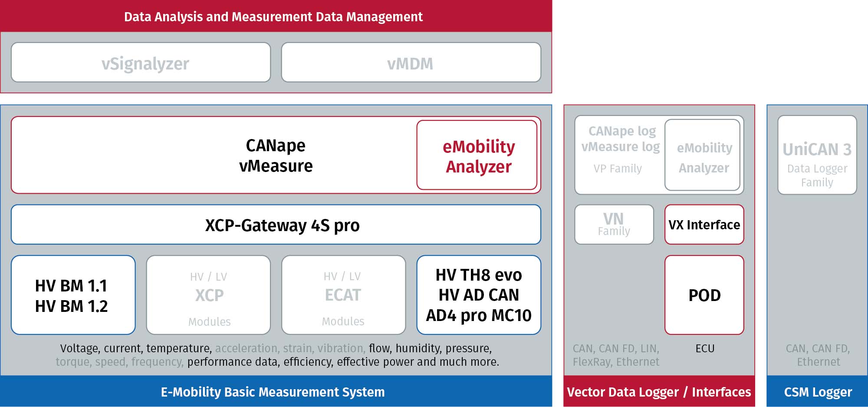The height and width of the screenshot is (407, 868).
Task: Click Vector Data Logger / Interfaces banner
Action: pos(659,391)
